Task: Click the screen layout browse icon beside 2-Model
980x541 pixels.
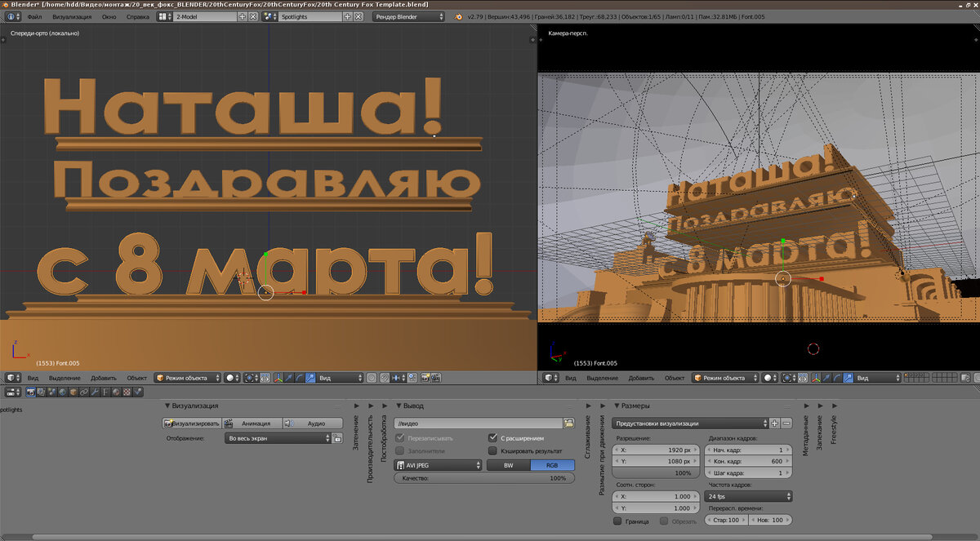Action: (164, 16)
